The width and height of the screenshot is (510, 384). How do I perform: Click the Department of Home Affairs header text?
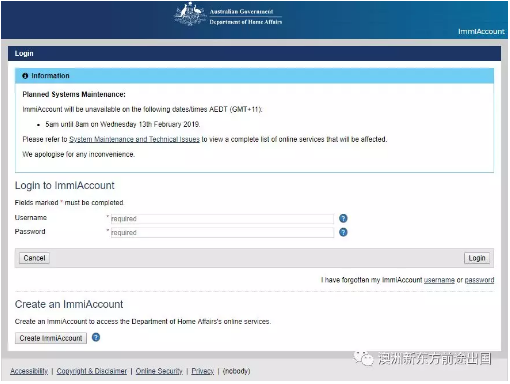[246, 22]
